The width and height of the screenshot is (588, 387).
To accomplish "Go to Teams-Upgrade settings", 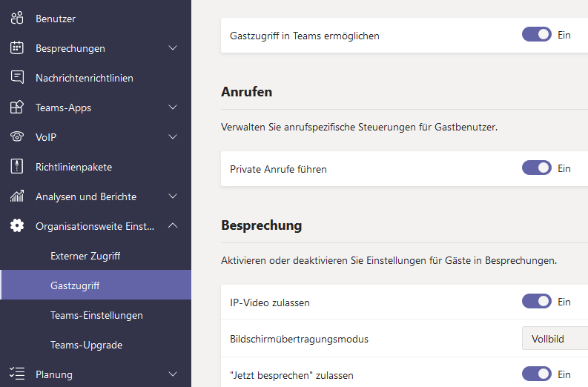I will pos(86,345).
